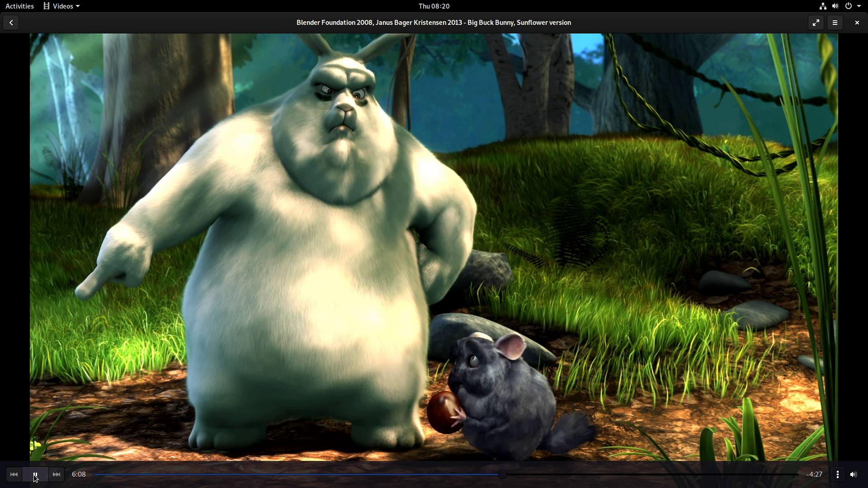The height and width of the screenshot is (488, 868).
Task: Skip to the previous video
Action: tap(14, 474)
